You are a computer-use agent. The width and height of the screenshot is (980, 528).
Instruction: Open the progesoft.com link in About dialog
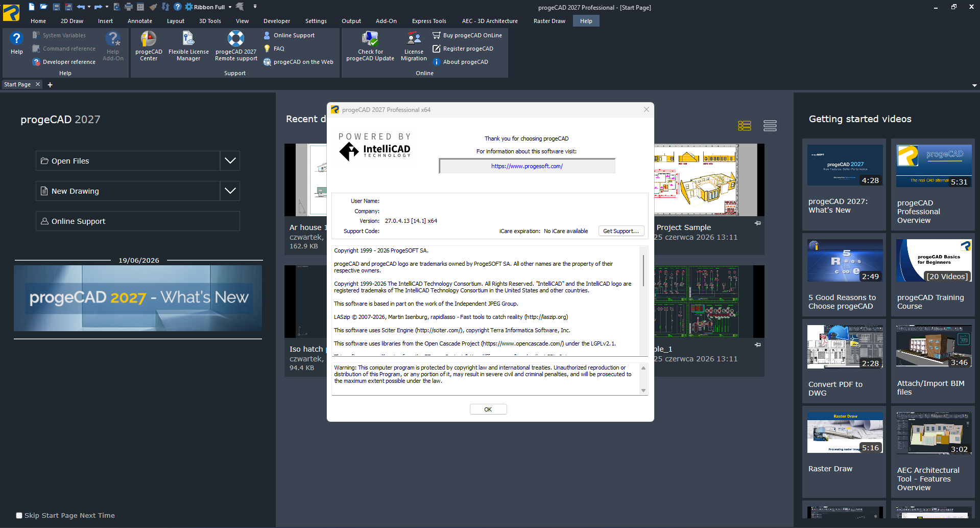tap(527, 166)
